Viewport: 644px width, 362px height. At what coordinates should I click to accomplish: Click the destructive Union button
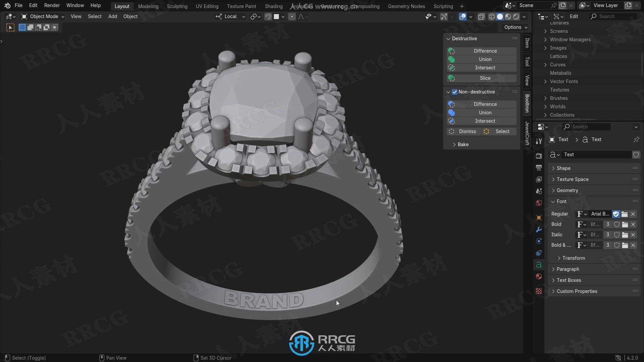(485, 59)
